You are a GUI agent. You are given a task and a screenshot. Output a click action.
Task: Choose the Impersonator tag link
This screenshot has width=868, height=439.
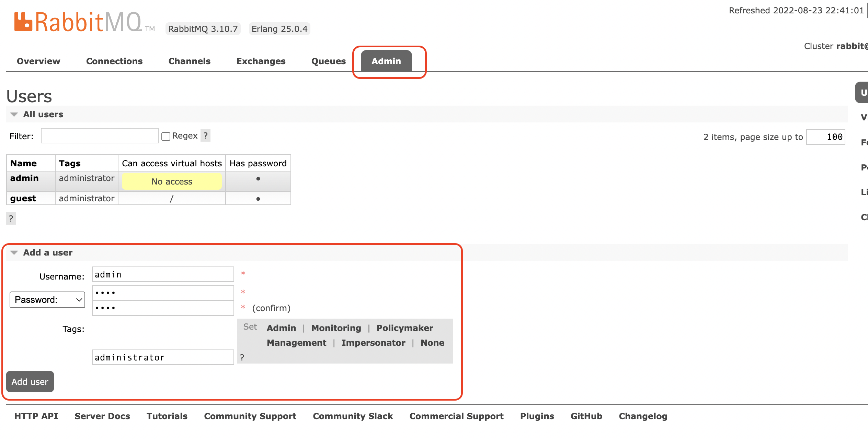coord(373,343)
